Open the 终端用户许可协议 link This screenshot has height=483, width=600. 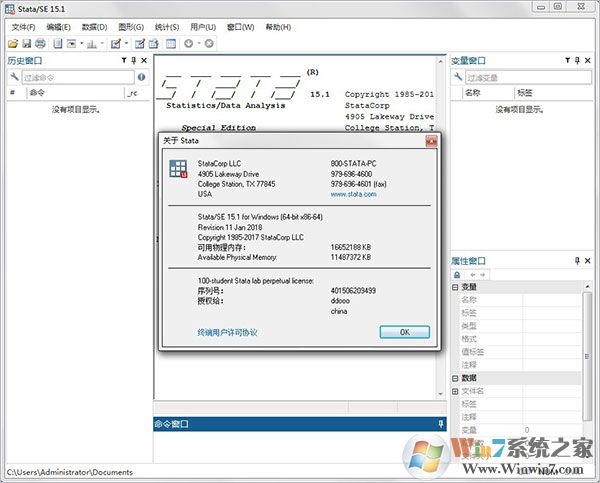click(x=227, y=333)
